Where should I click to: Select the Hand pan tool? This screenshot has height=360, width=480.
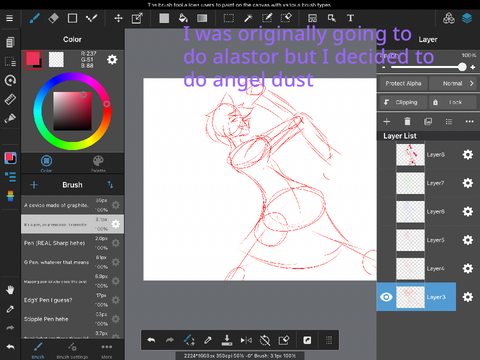click(10, 290)
